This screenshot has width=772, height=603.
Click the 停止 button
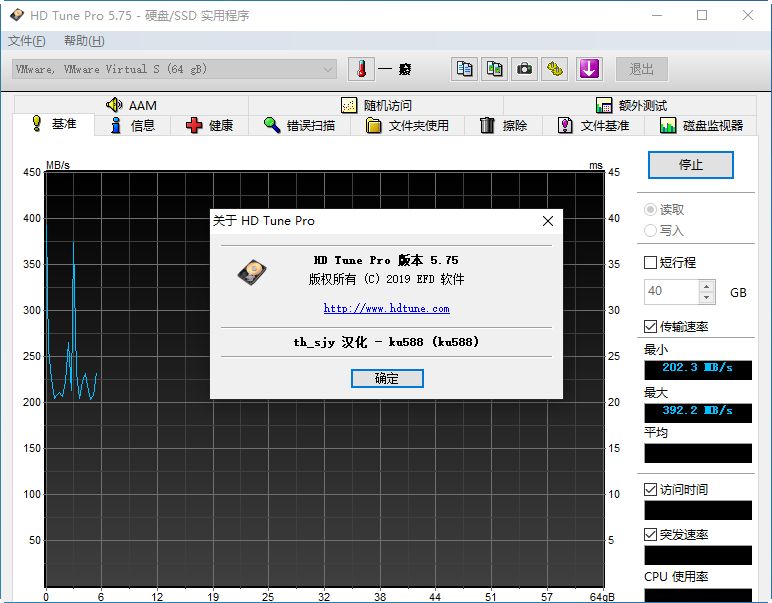click(690, 165)
